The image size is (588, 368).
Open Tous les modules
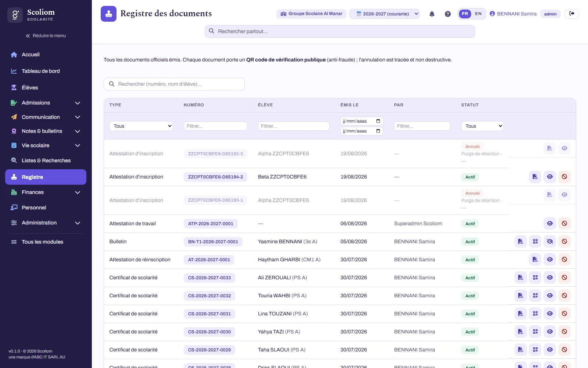[x=46, y=242]
